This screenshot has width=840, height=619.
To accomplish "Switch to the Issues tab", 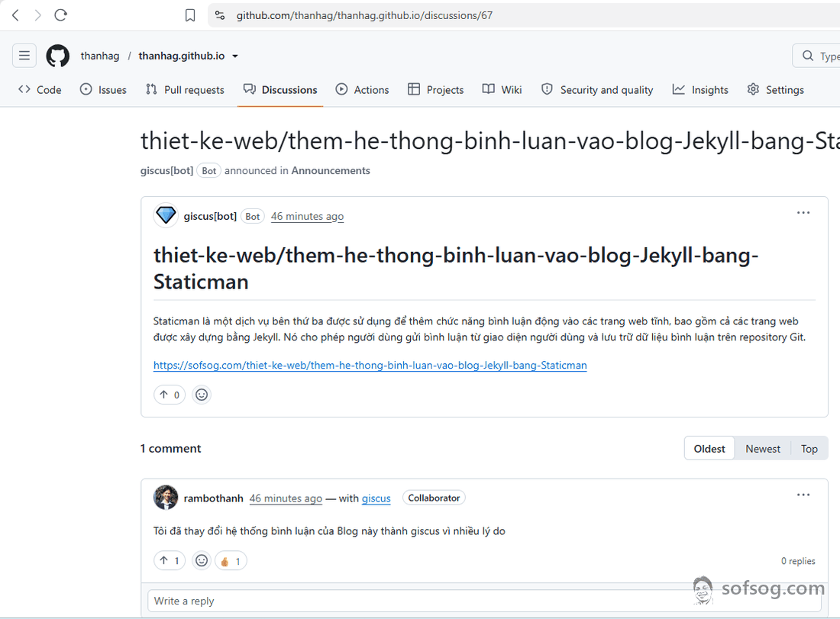I will pyautogui.click(x=103, y=89).
